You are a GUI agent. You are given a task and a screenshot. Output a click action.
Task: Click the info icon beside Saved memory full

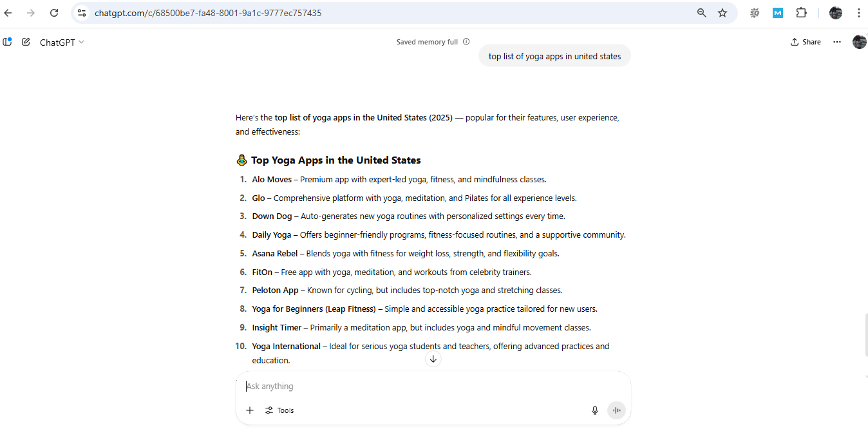[x=466, y=42]
